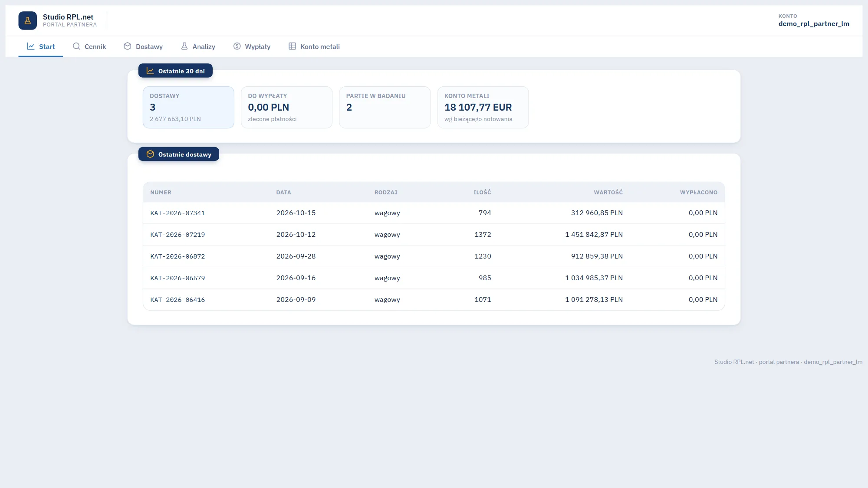
Task: Click the Dostawy package icon
Action: point(127,46)
